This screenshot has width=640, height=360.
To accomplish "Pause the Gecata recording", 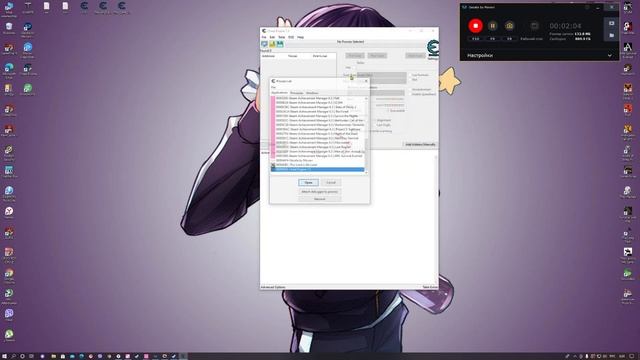I will pos(493,26).
